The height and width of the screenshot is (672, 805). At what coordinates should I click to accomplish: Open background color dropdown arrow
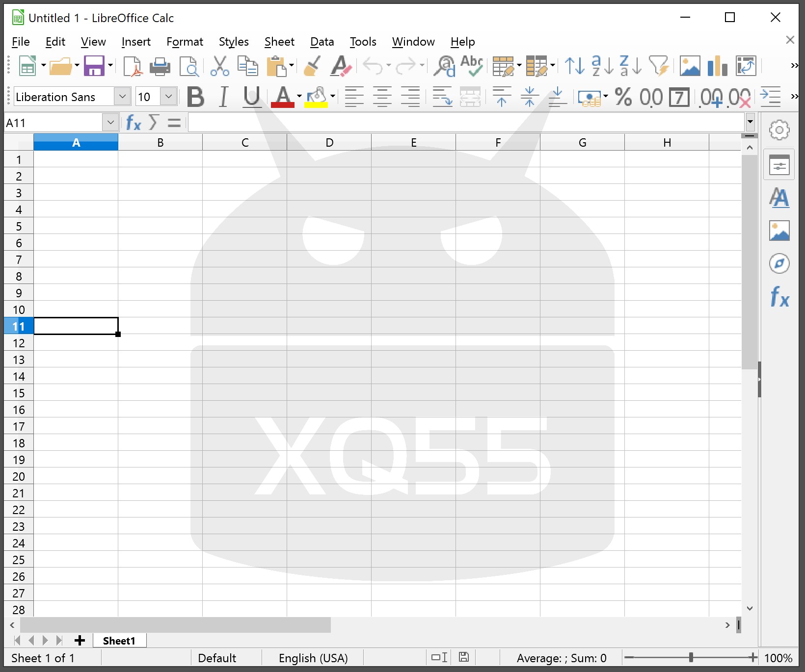[332, 97]
